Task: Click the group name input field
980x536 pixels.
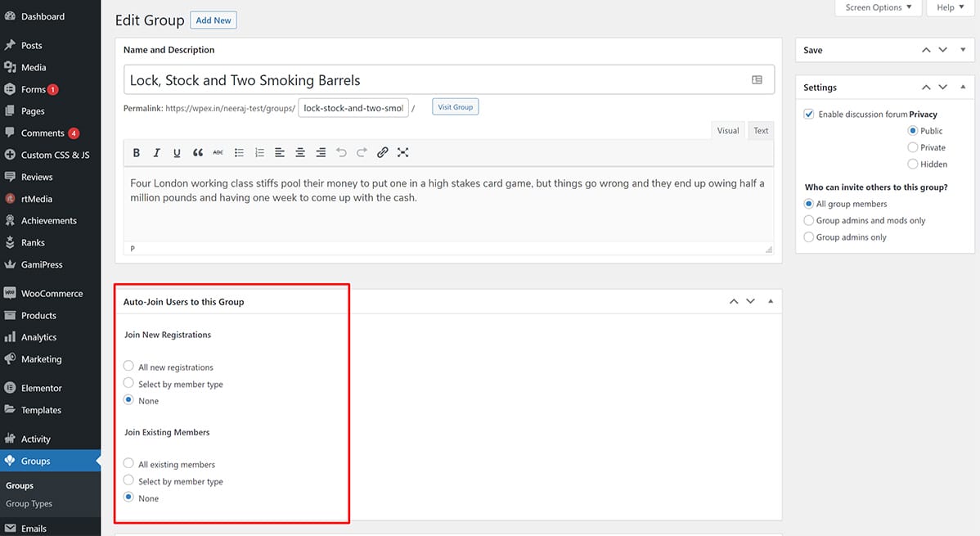Action: pos(438,80)
